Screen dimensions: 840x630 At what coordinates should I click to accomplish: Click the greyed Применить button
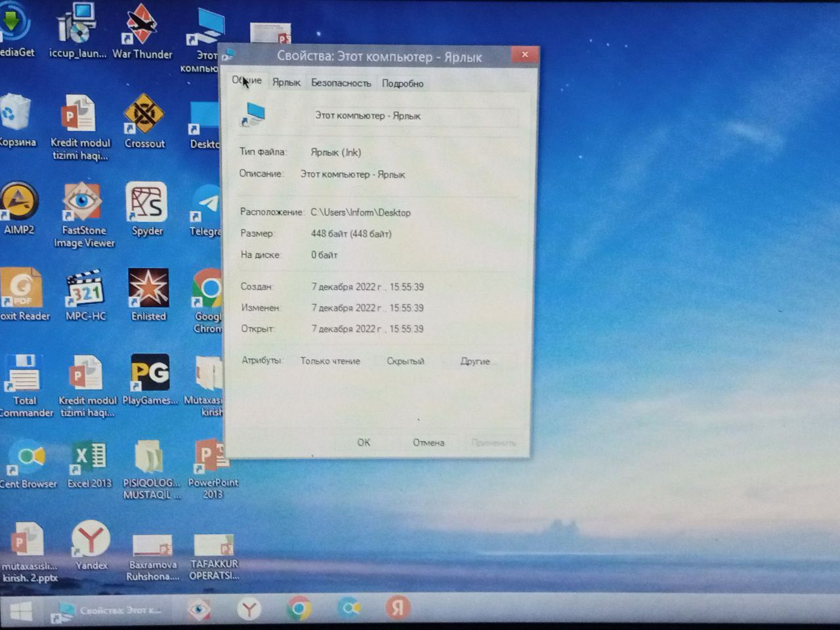pyautogui.click(x=493, y=443)
